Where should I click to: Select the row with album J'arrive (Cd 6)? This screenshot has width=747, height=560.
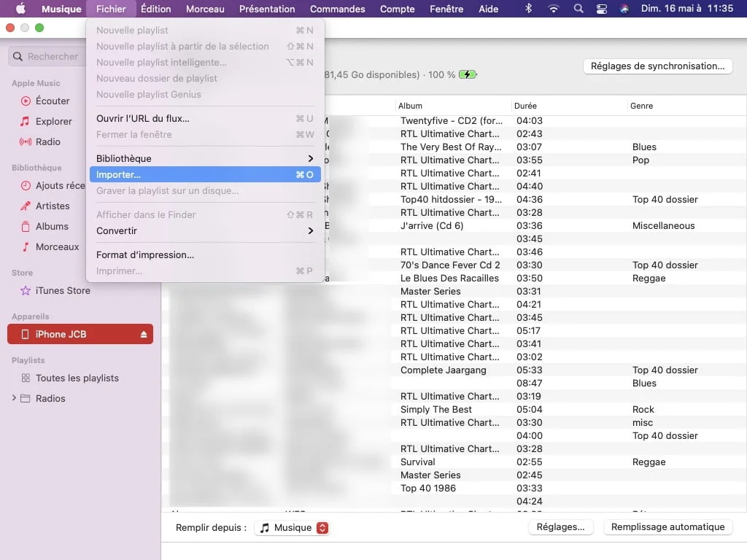[454, 226]
